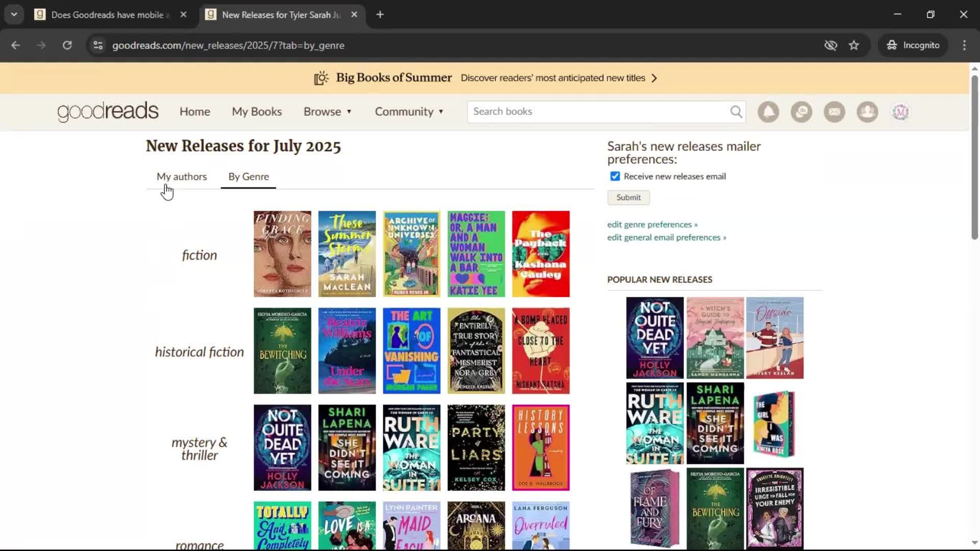
Task: Open A Witch's Guide to Magical Innkeeping cover
Action: [x=715, y=338]
